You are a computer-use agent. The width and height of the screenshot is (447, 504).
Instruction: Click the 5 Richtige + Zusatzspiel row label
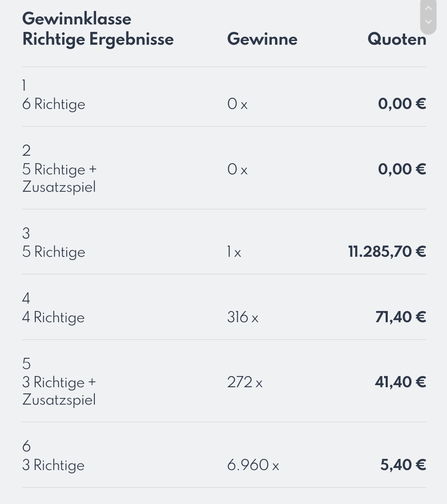59,178
